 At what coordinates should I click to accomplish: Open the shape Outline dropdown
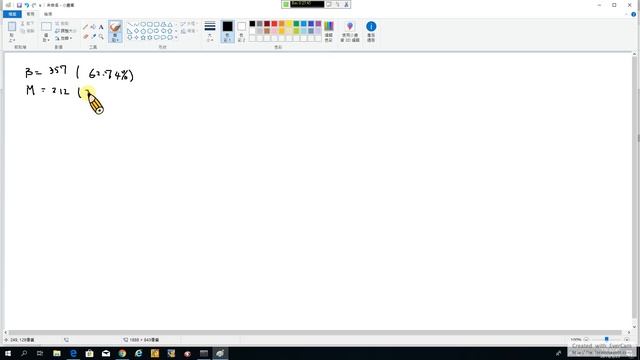(189, 24)
